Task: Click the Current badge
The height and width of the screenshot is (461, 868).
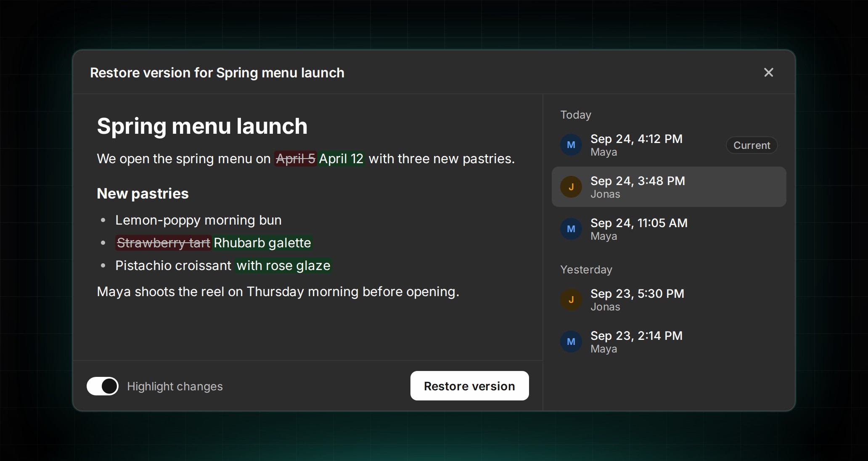Action: coord(752,145)
